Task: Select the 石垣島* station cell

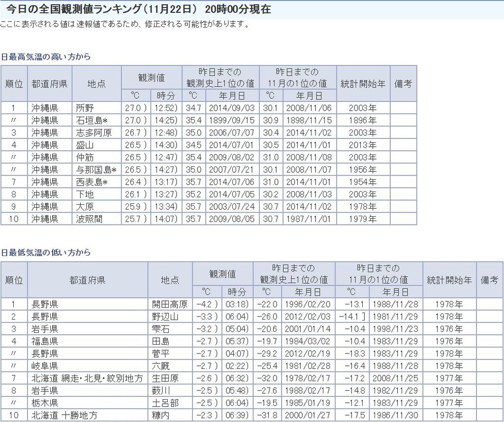Action: (97, 120)
